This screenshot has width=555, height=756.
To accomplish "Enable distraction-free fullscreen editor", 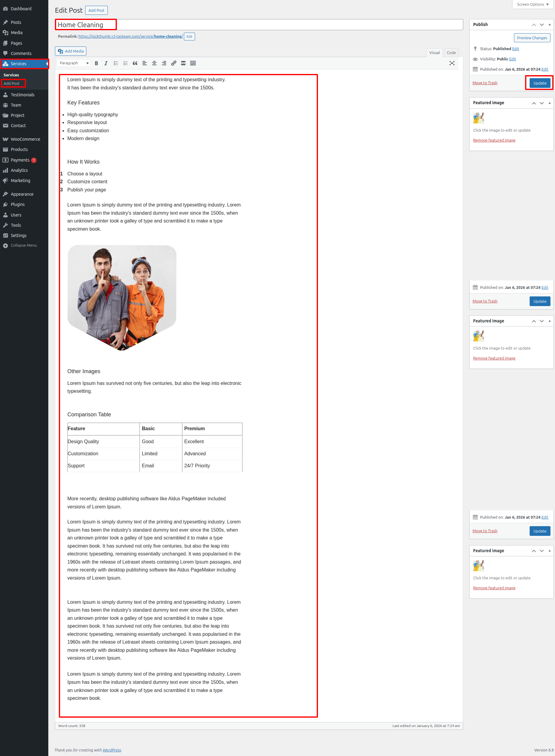I will [452, 63].
